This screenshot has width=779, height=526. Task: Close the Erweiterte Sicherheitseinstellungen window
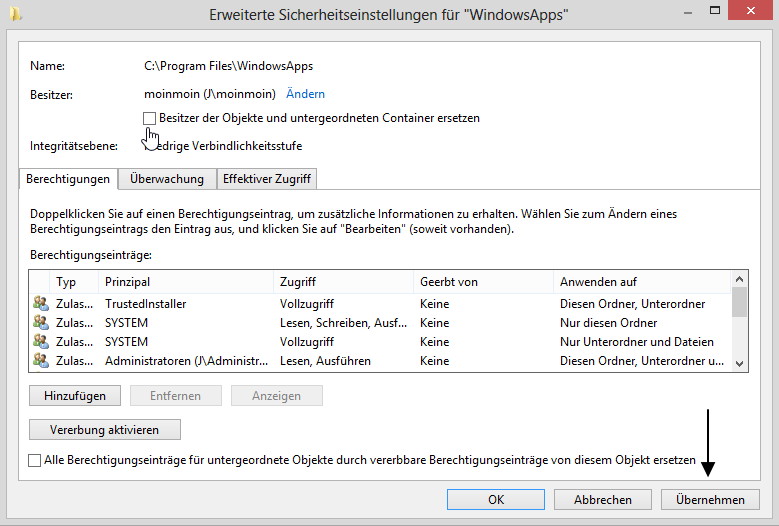click(751, 10)
